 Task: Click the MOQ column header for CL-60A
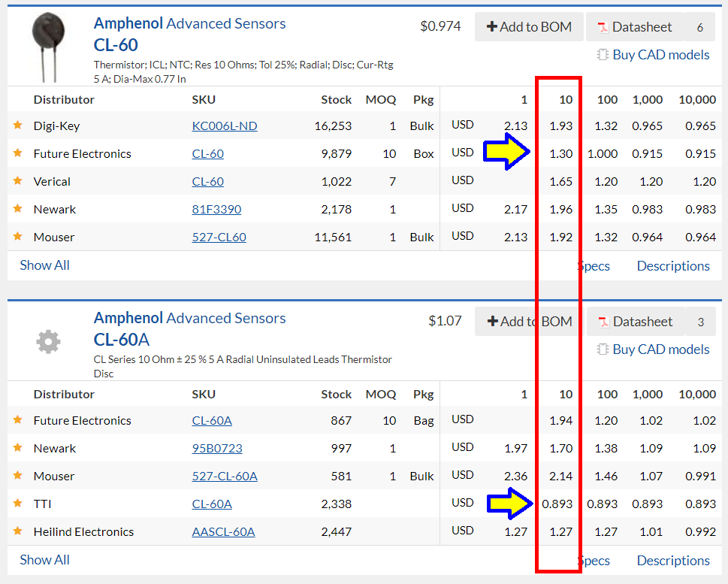[x=381, y=395]
